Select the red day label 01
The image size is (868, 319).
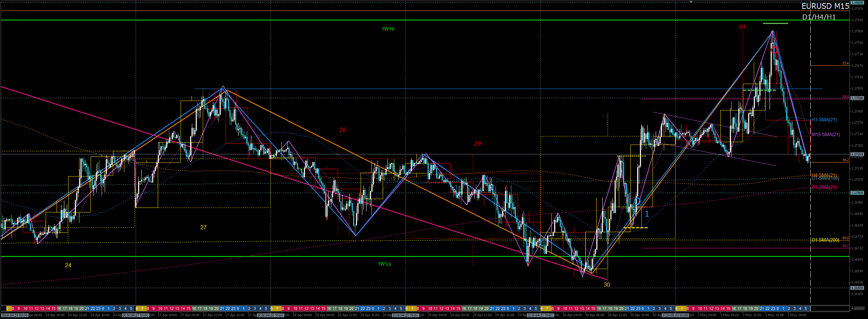pyautogui.click(x=742, y=27)
